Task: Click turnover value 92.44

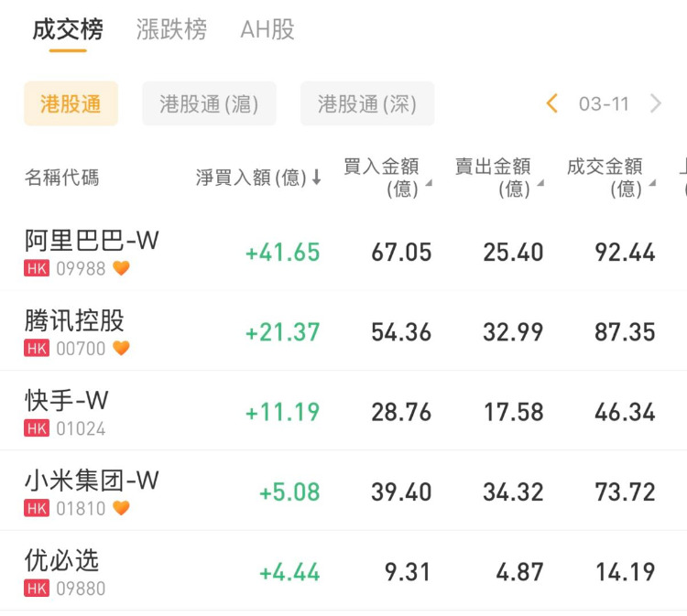Action: tap(626, 253)
